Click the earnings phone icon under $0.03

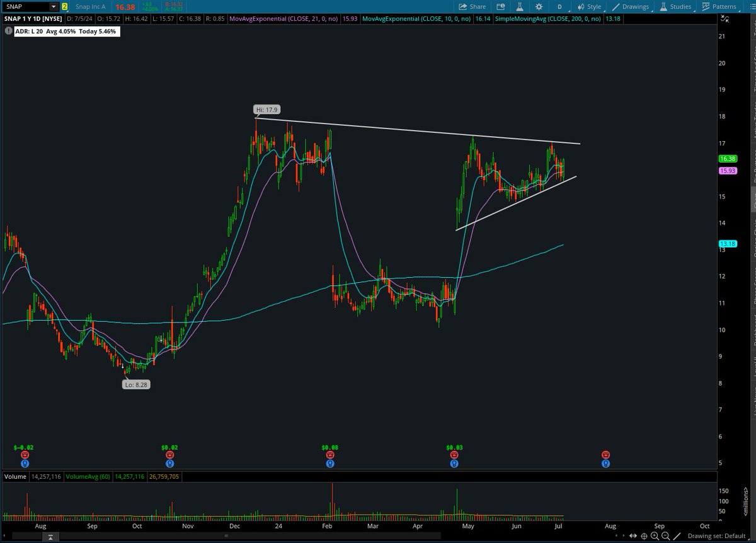454,455
